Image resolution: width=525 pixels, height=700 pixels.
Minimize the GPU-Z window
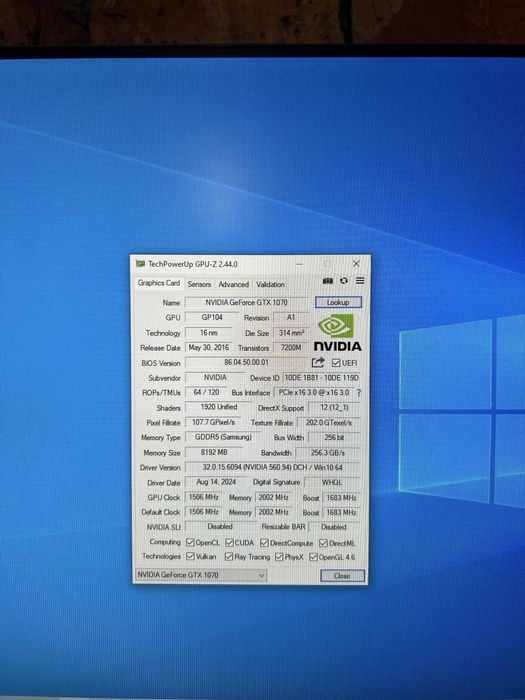tap(299, 264)
